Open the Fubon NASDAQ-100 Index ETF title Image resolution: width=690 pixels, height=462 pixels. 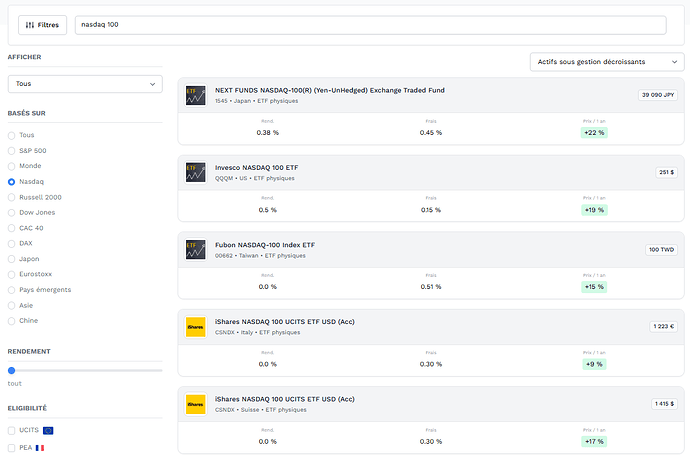point(265,245)
